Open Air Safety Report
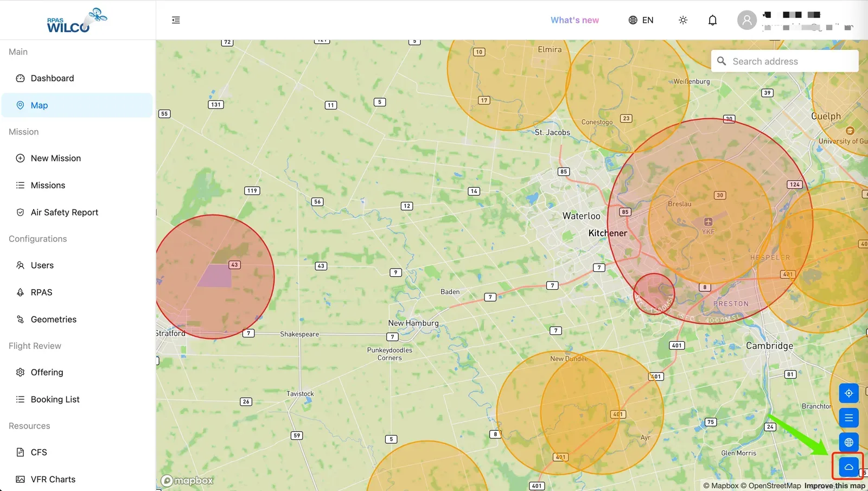 [77, 213]
